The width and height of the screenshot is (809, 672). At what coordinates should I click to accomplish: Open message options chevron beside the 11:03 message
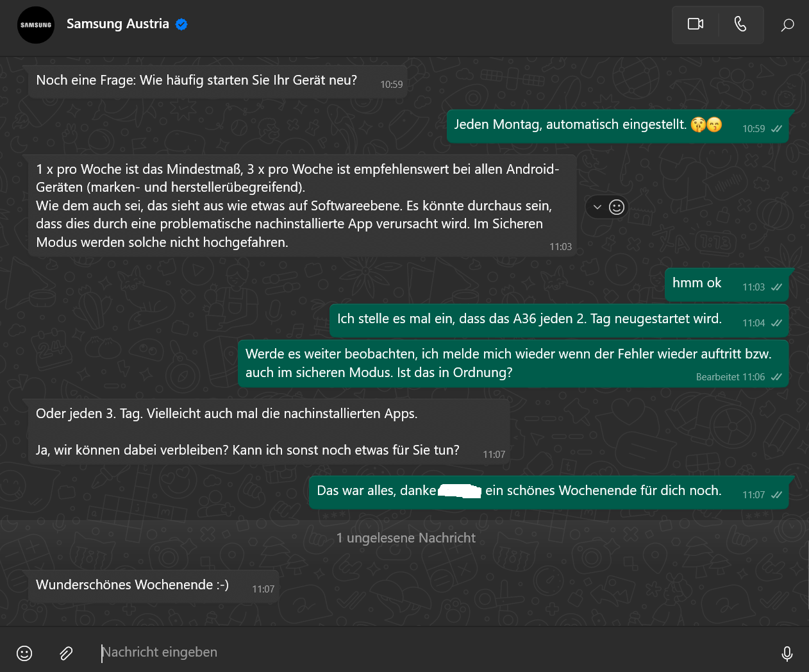click(x=597, y=207)
